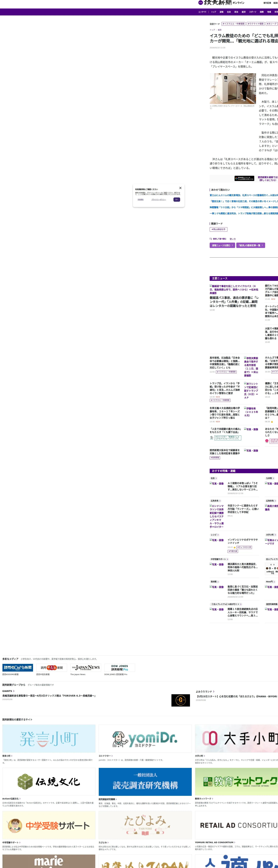Click 次へ in the terms dialog
The height and width of the screenshot is (868, 278).
click(177, 199)
